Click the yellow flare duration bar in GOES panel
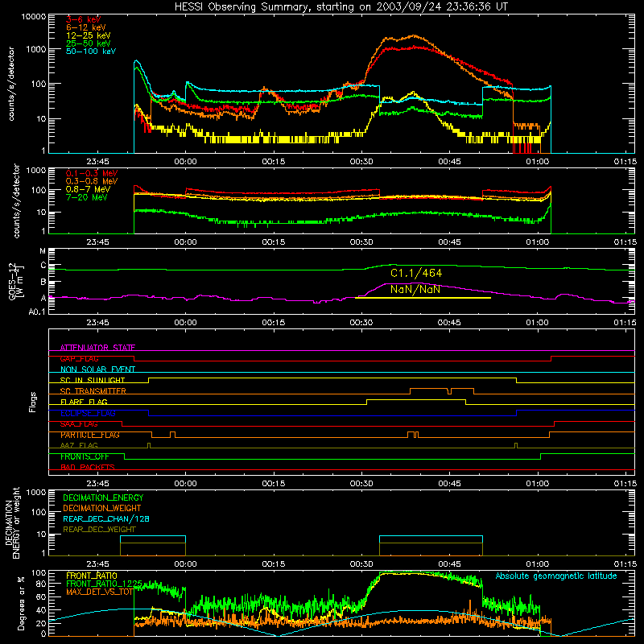Image resolution: width=644 pixels, height=644 pixels. coord(423,298)
